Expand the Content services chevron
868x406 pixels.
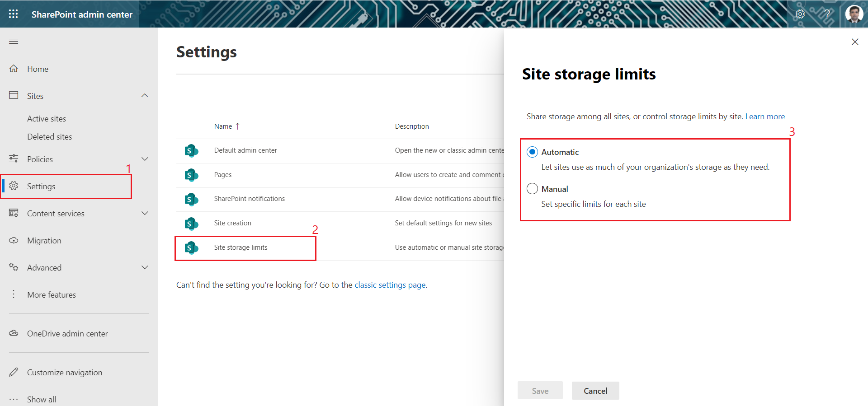pos(145,213)
